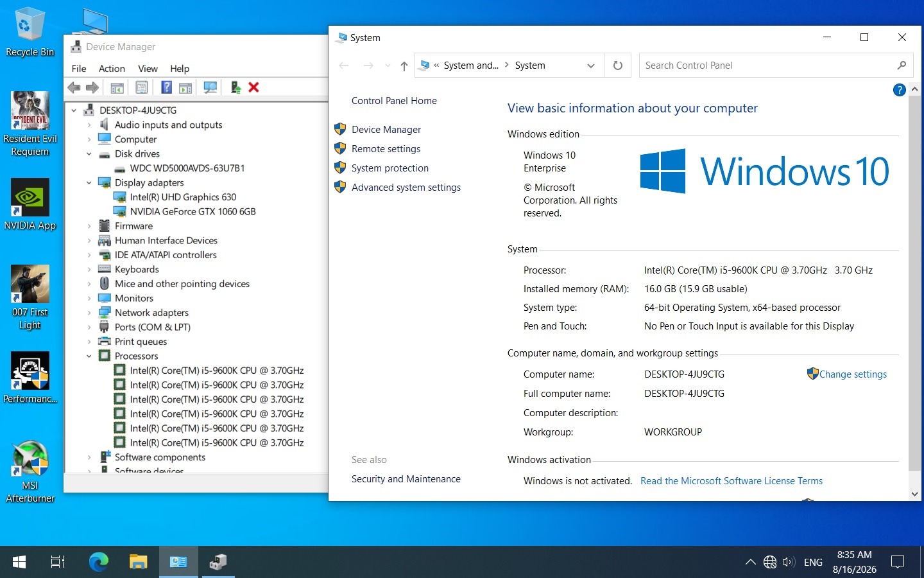Screen dimensions: 924x578
Task: Open Security and Maintenance link
Action: [x=406, y=479]
